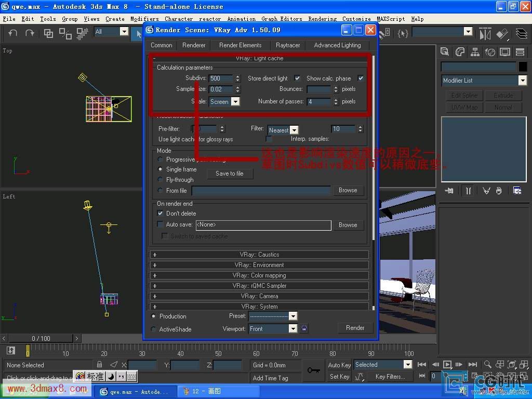The image size is (532, 399).
Task: Toggle Show End Result icon
Action: 468,191
